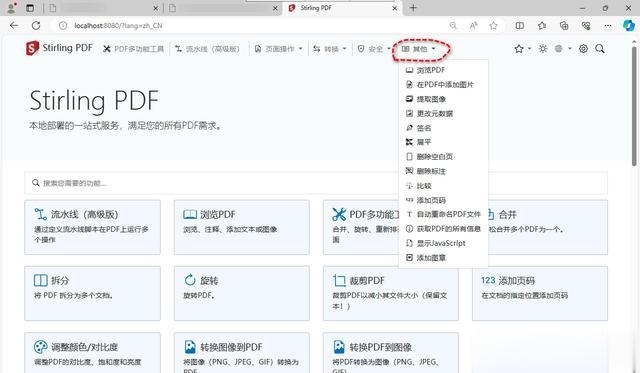Open browser Settings and more menu
This screenshot has height=373, width=640.
point(608,26)
